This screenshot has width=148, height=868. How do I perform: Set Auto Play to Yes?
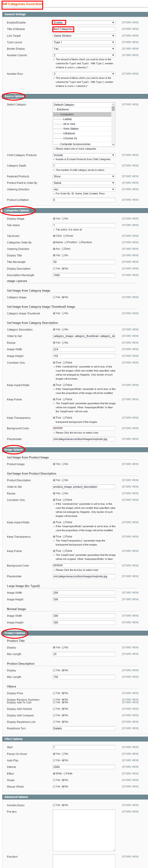click(x=54, y=761)
